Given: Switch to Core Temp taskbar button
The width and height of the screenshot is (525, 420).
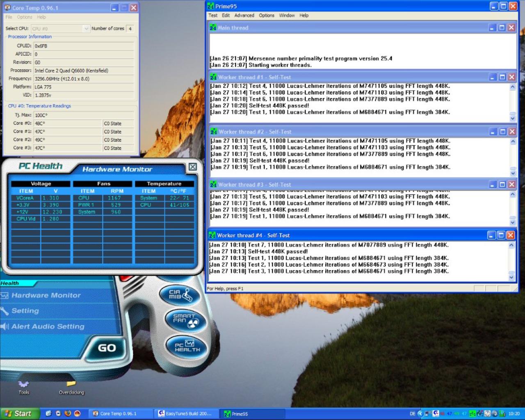Looking at the screenshot, I should tap(121, 413).
